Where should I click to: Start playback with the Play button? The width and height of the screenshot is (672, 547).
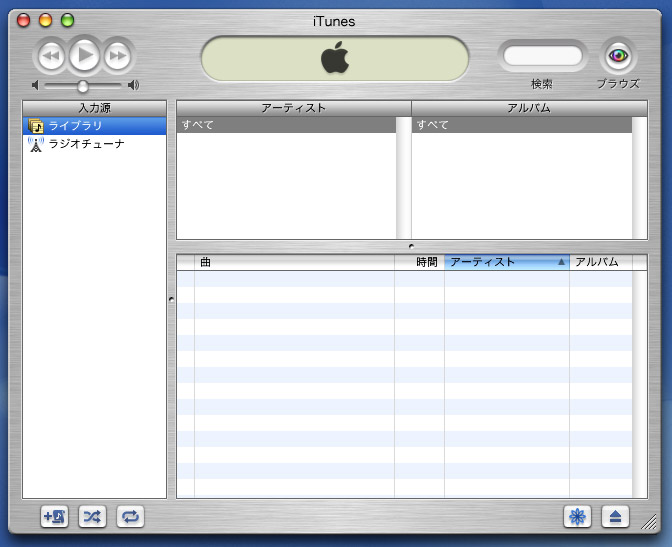(84, 55)
